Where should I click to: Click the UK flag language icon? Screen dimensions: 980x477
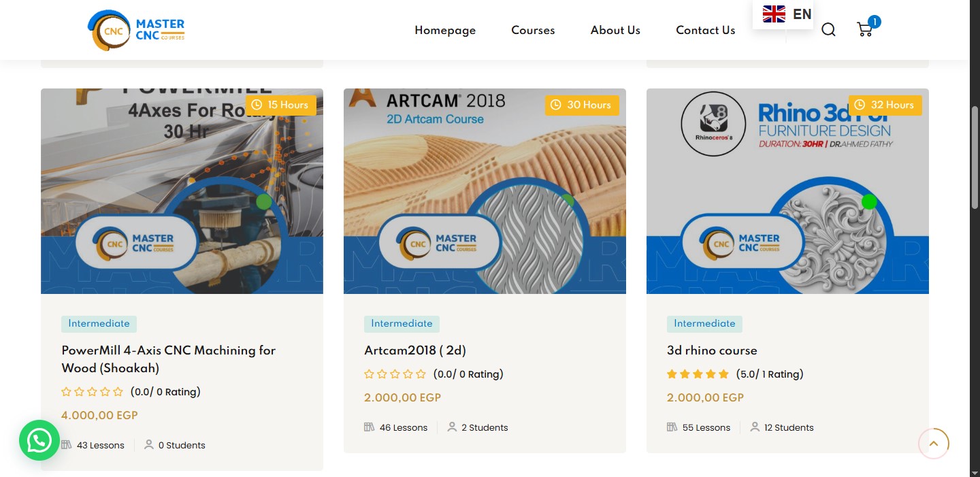tap(774, 14)
